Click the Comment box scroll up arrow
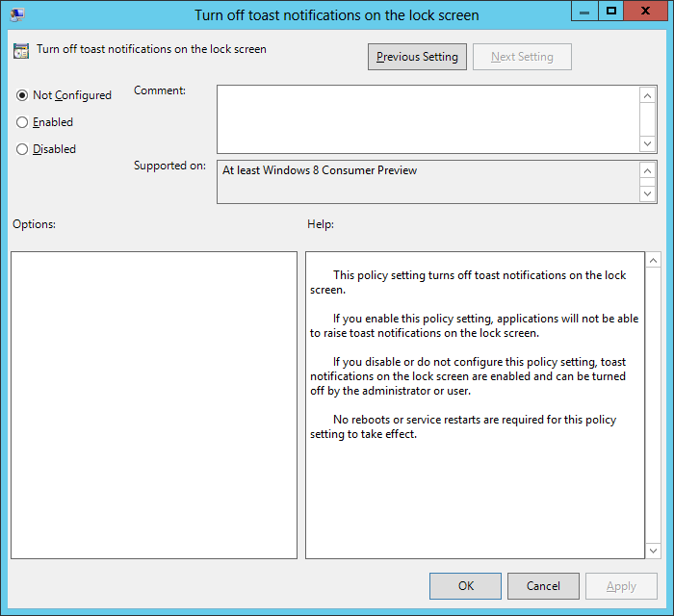 click(x=648, y=94)
